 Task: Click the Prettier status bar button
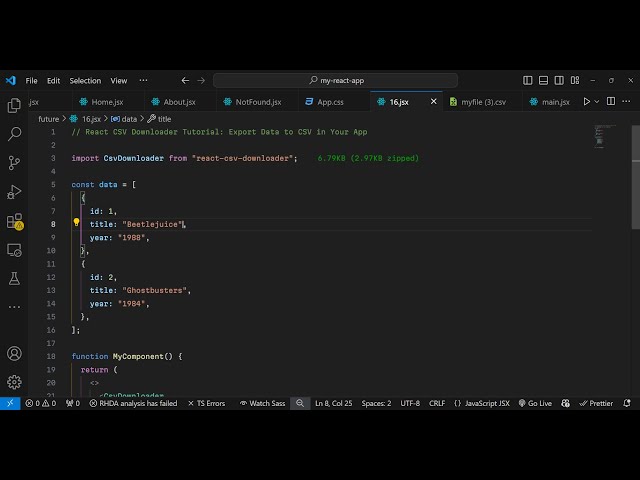596,403
